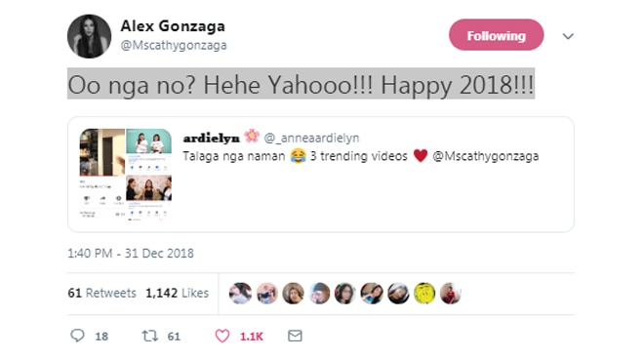The image size is (644, 359).
Task: Click the ardielyn username in quoted tweet
Action: (x=211, y=138)
